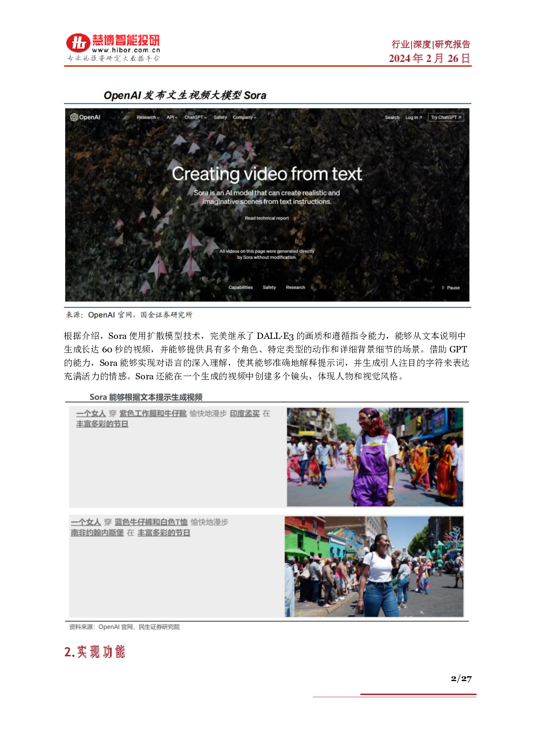Click the Log in link
Viewport: 535px width, 756px height.
[414, 117]
